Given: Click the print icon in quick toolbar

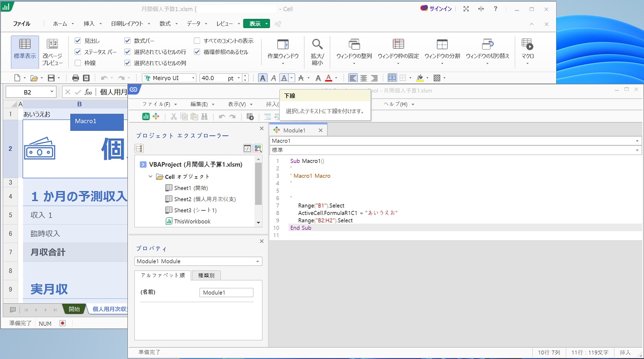Looking at the screenshot, I should pos(75,78).
